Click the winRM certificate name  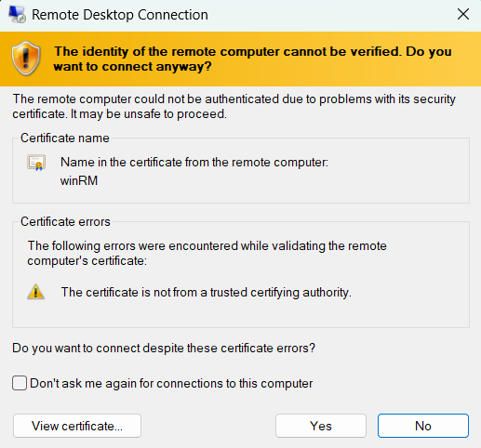click(79, 180)
